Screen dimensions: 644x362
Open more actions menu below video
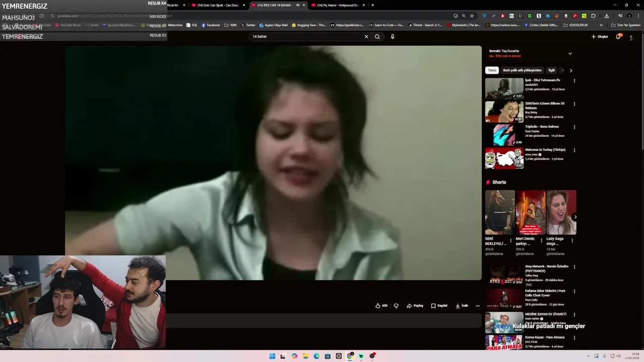coord(477,306)
